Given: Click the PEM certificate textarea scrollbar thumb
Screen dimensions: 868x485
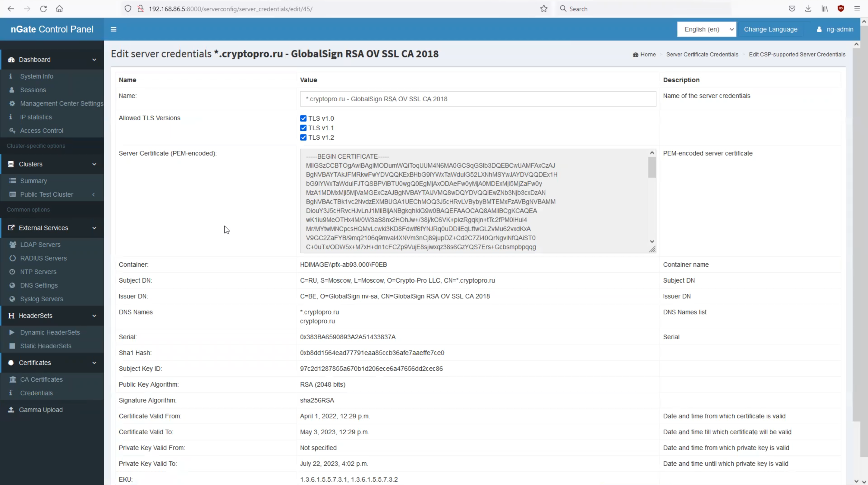Looking at the screenshot, I should (652, 168).
